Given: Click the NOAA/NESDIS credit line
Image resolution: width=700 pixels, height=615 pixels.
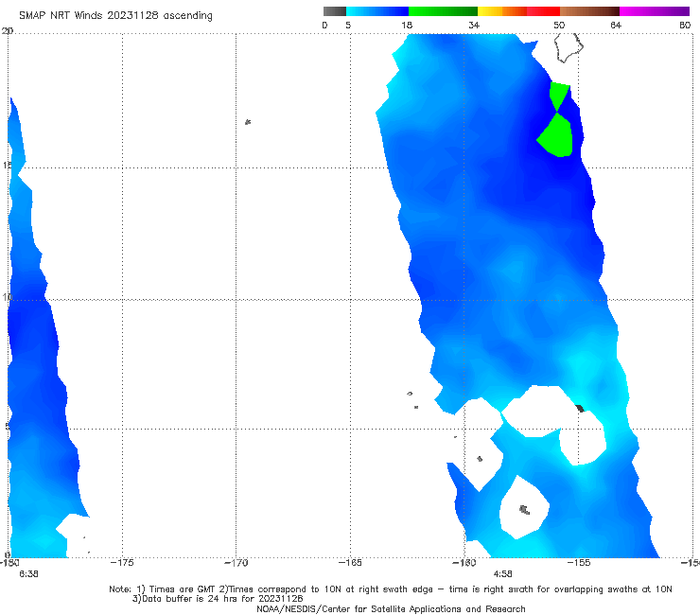Looking at the screenshot, I should click(391, 609).
